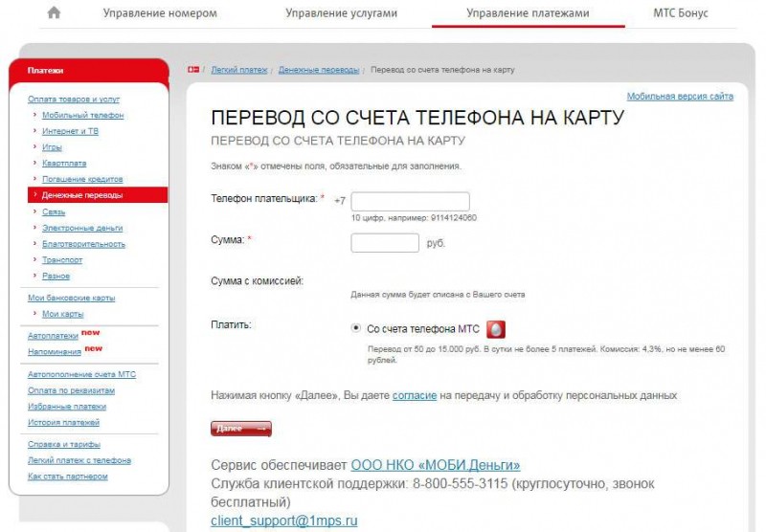Open Интернет и ТВ in sidebar

coord(70,131)
